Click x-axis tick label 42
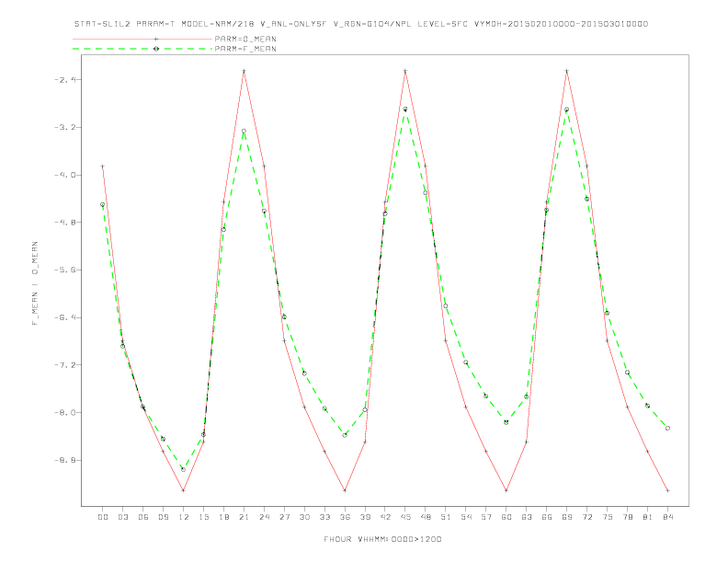The width and height of the screenshot is (728, 563). point(385,517)
